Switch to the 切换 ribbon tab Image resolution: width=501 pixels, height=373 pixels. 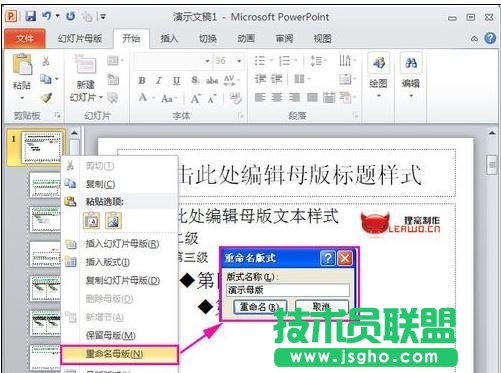coord(208,39)
